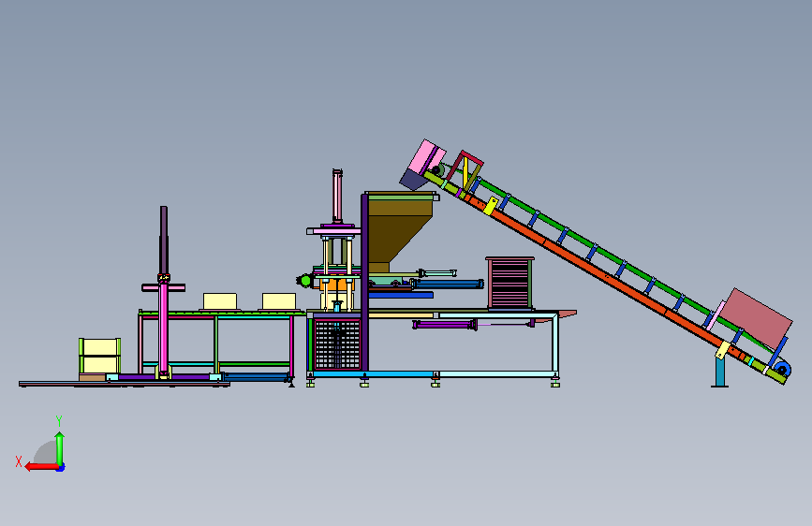
Task: Click the red X axis arrow of triad
Action: click(41, 467)
